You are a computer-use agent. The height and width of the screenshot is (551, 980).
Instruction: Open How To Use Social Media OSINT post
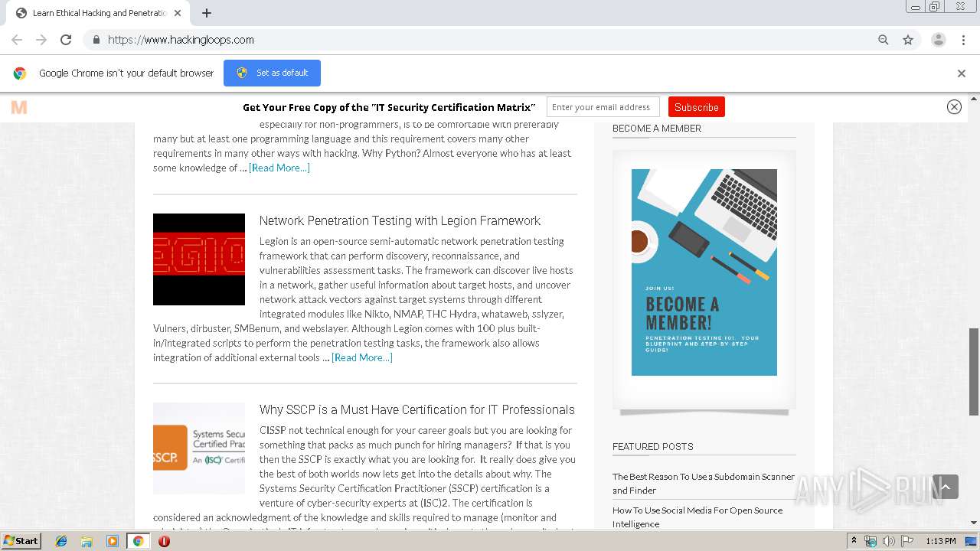pos(697,517)
